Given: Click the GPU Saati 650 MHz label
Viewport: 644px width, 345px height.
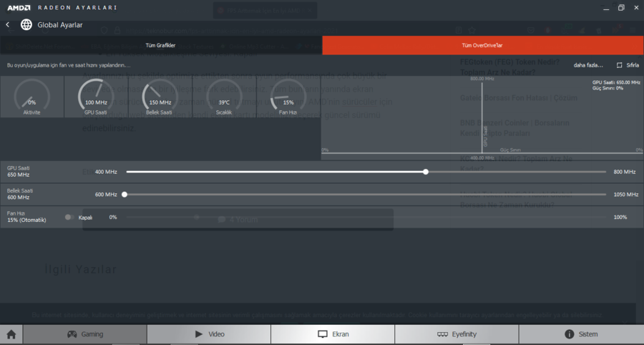Looking at the screenshot, I should [x=18, y=171].
